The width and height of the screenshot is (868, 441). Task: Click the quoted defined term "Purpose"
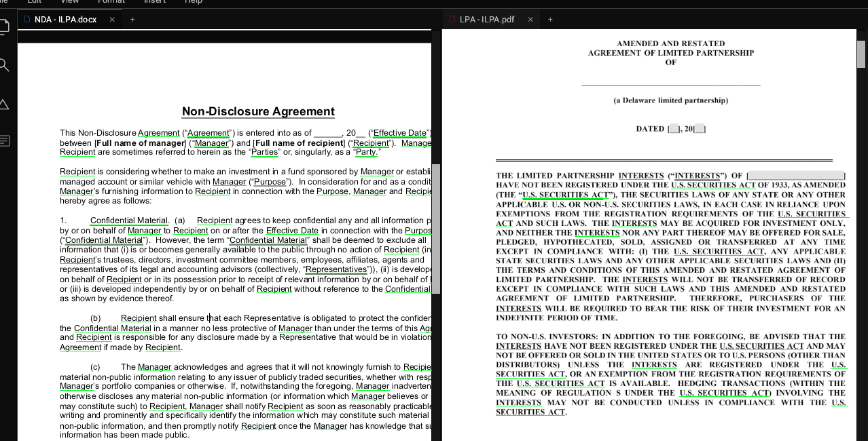click(x=270, y=182)
